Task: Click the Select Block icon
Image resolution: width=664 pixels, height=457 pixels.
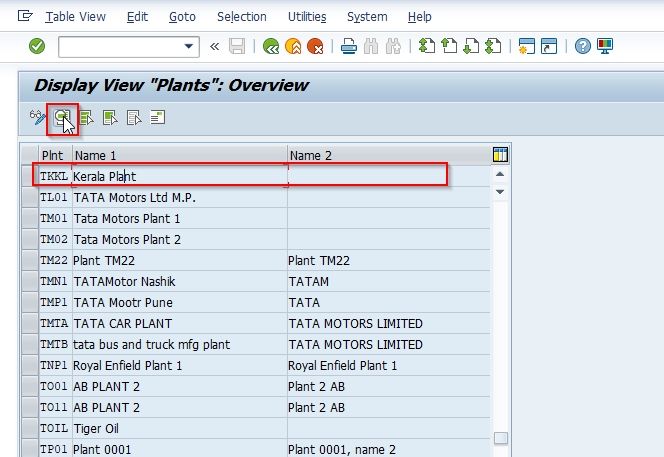Action: (110, 118)
